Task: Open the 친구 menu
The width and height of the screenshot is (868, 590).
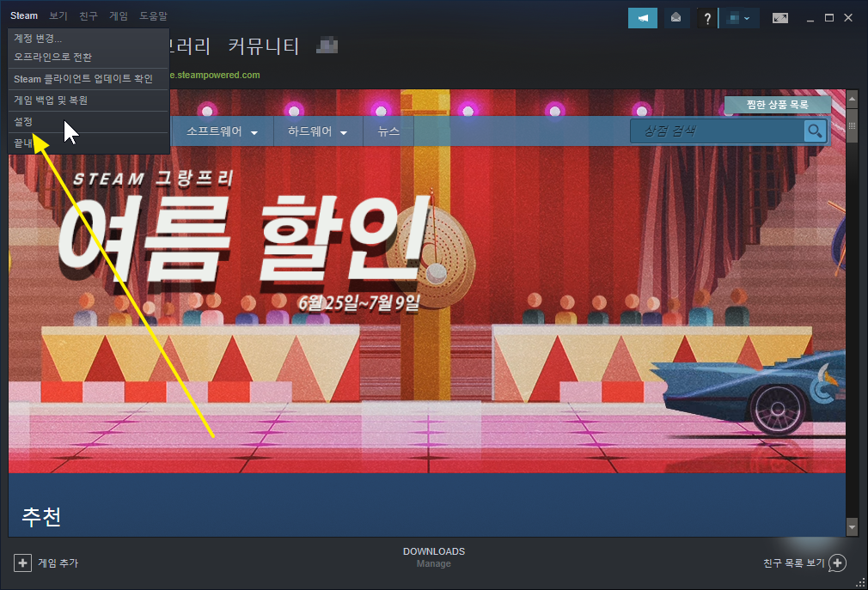Action: click(89, 16)
